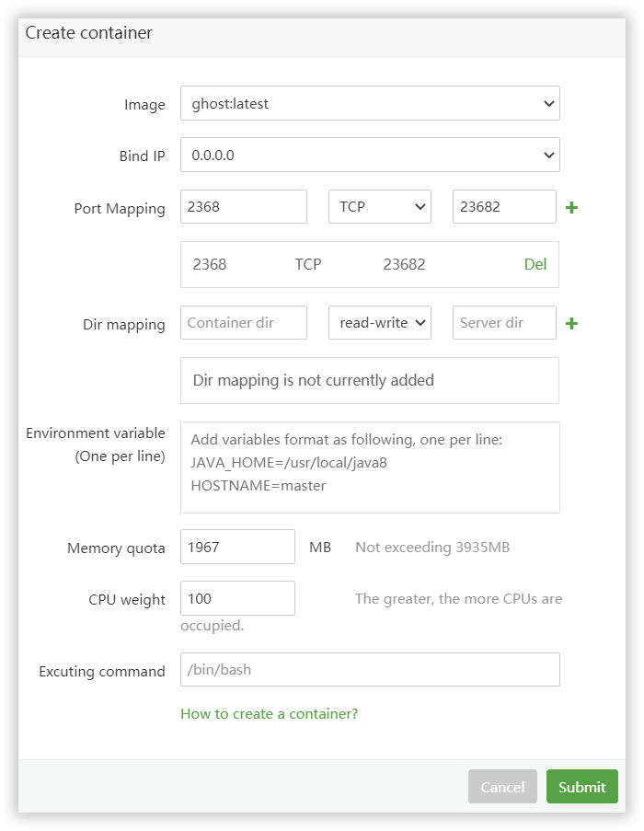Open the Image dropdown showing ghost:latest

click(369, 104)
